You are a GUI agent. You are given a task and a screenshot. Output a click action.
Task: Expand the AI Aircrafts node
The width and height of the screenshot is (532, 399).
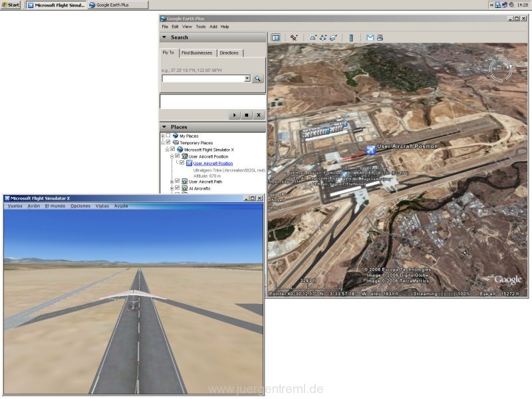[172, 188]
